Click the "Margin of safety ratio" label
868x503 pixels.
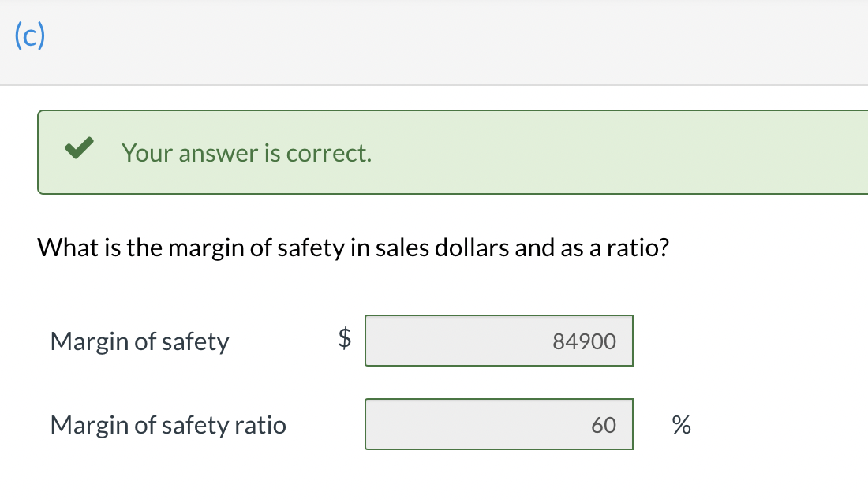tap(168, 425)
